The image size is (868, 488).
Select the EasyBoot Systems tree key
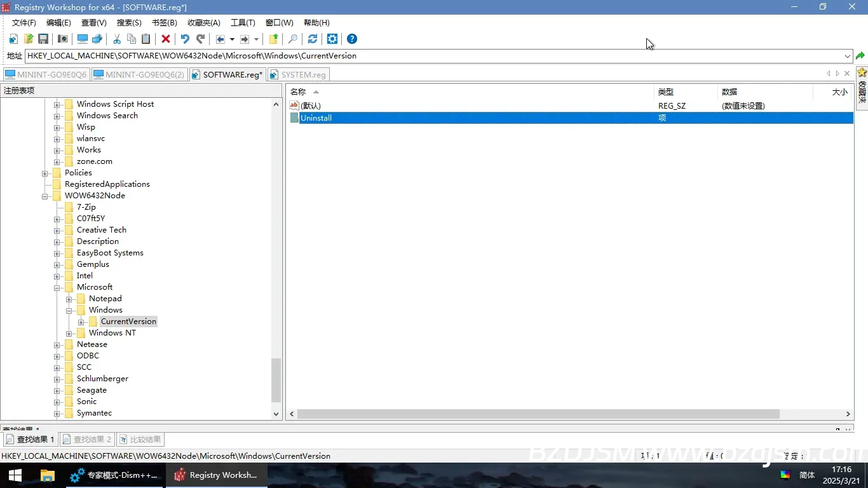[110, 253]
